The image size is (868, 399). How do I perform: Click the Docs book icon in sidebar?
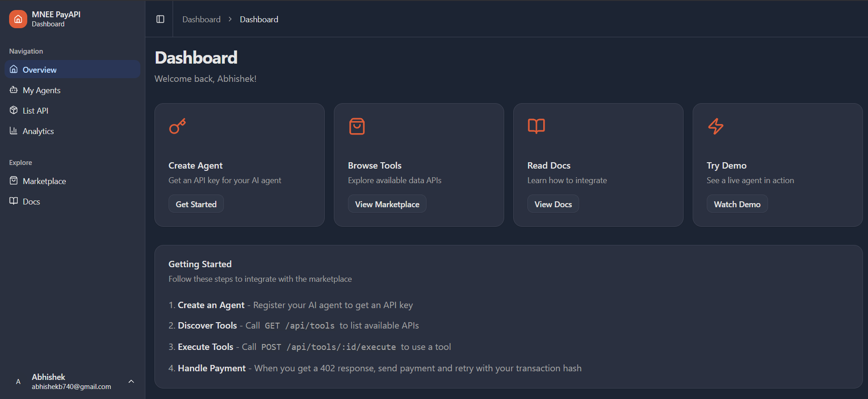click(x=14, y=201)
